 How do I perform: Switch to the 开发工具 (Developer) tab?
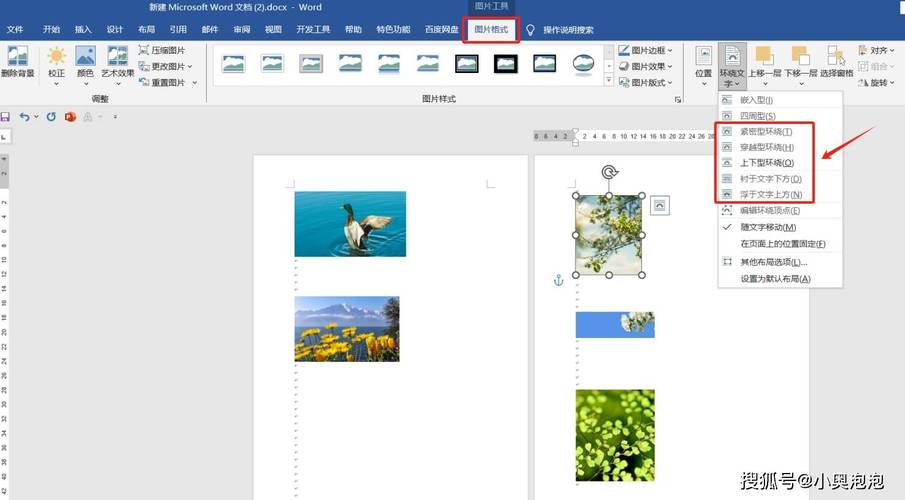313,29
